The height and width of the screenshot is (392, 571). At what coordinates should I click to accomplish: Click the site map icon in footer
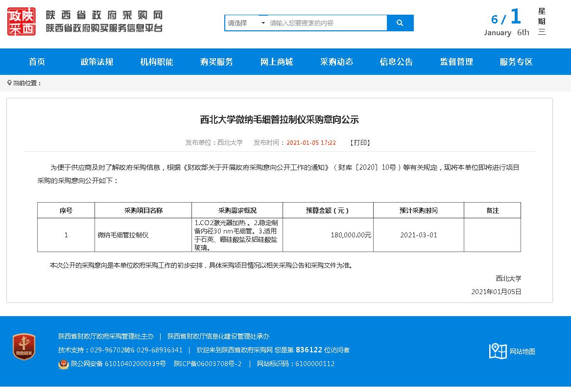click(x=498, y=351)
